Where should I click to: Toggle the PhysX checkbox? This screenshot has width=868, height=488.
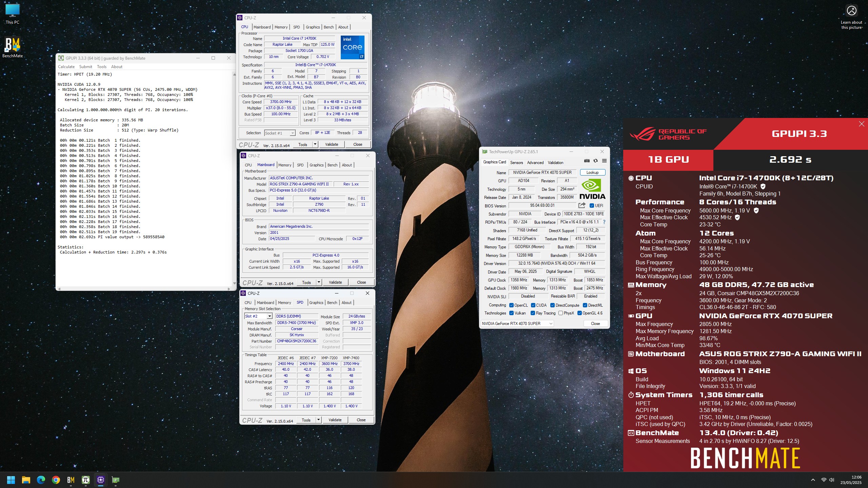tap(560, 313)
